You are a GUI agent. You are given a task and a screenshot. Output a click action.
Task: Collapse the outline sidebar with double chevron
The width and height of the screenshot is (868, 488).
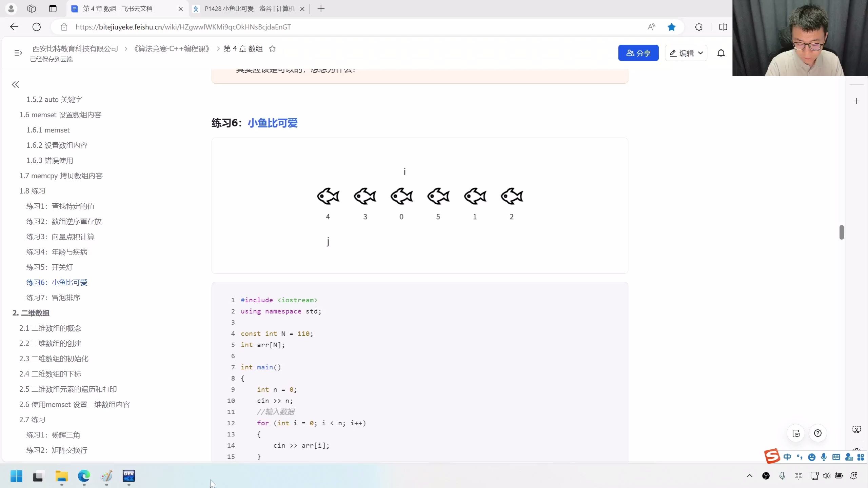15,84
